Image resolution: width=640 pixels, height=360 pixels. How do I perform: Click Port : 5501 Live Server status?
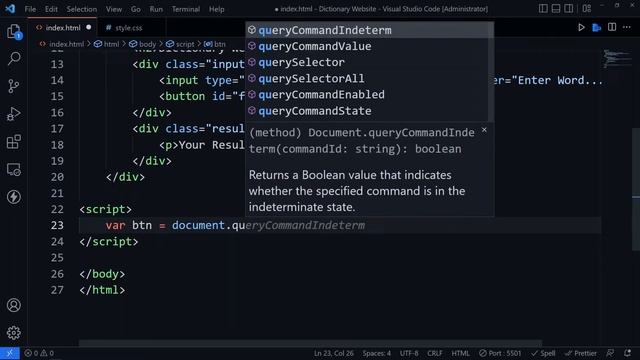500,353
